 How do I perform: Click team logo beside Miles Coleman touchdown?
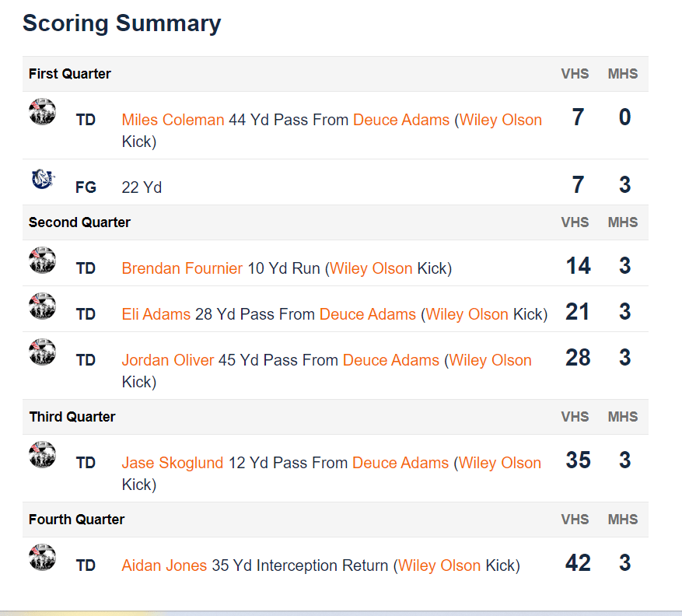(x=42, y=111)
